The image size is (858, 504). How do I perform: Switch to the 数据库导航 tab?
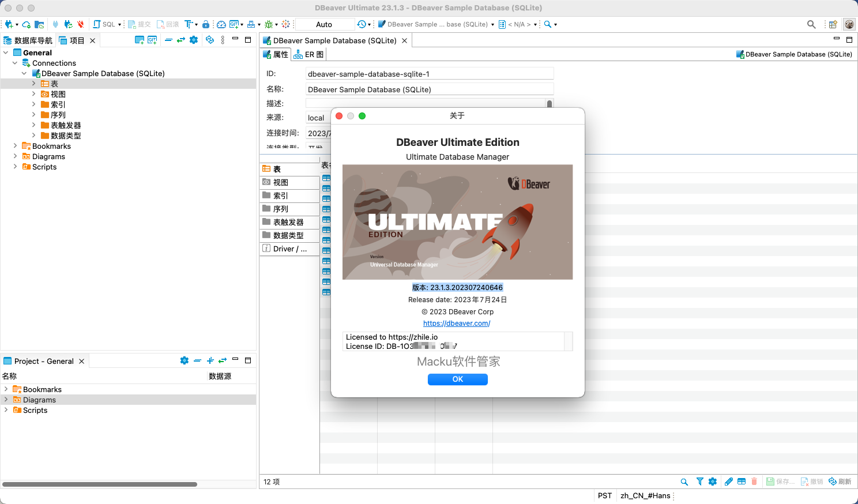pyautogui.click(x=28, y=40)
